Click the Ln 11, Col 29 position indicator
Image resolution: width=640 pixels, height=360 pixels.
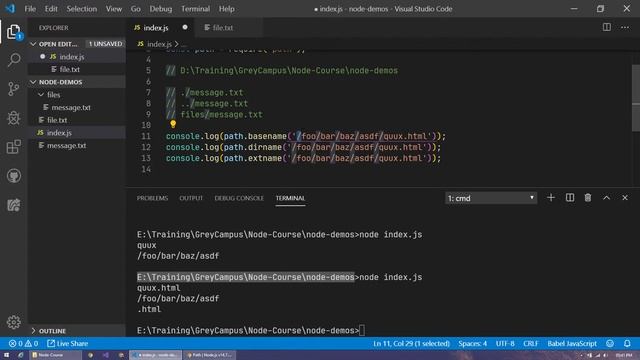411,343
